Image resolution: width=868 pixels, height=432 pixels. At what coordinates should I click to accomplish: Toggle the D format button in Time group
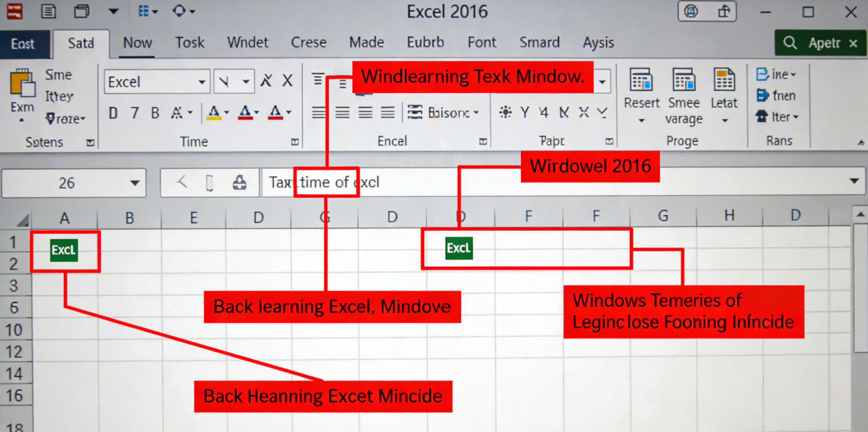(113, 113)
